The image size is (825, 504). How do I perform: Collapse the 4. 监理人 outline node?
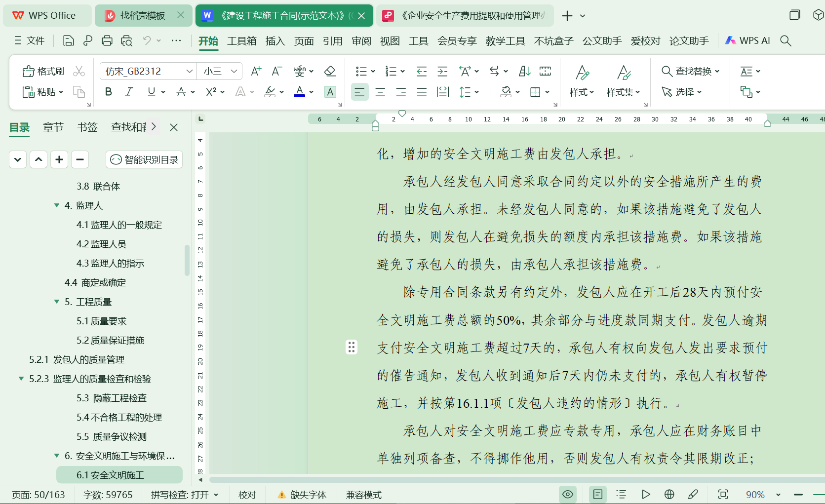(x=57, y=205)
